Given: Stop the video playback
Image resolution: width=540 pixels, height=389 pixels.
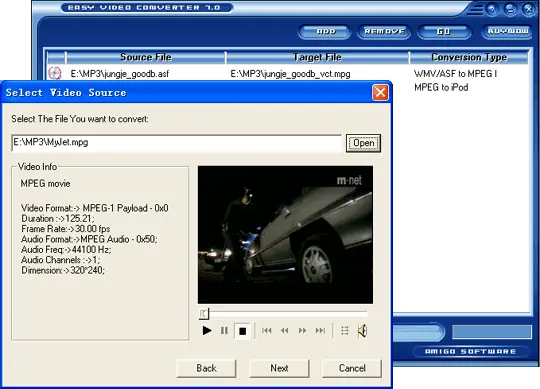Looking at the screenshot, I should [242, 331].
